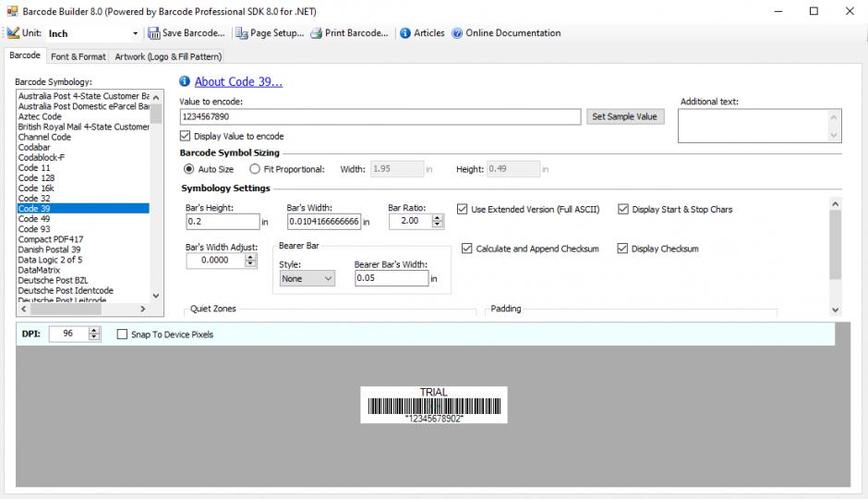Click the Page Setup icon
This screenshot has height=499, width=868.
tap(241, 33)
